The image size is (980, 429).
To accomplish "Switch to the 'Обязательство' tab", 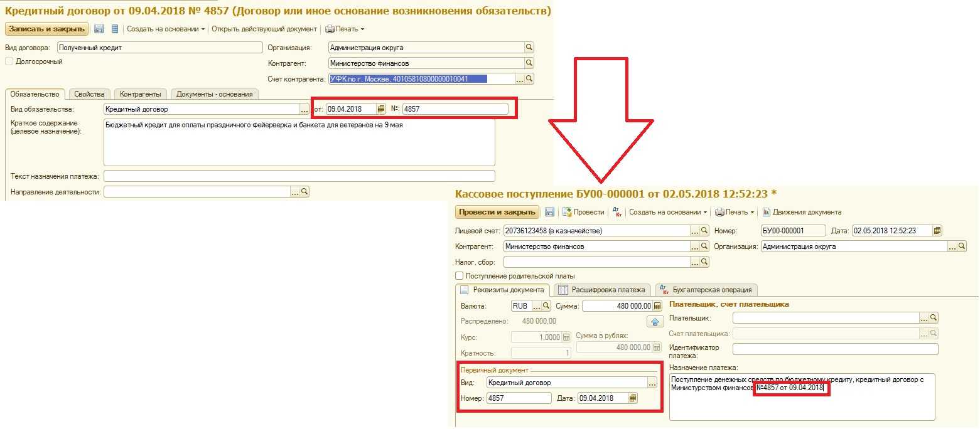I will tap(35, 94).
